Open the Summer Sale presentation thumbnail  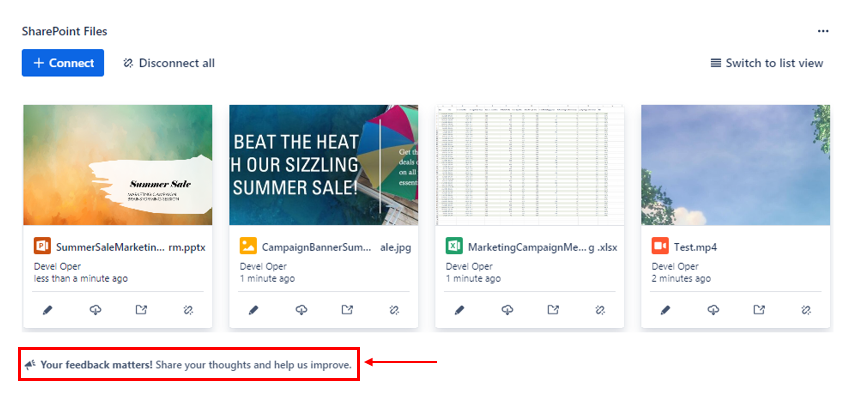click(x=117, y=165)
